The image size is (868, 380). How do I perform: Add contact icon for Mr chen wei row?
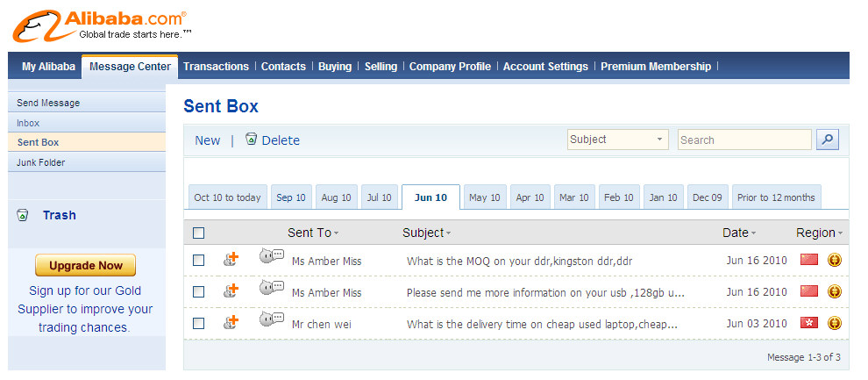pyautogui.click(x=231, y=322)
